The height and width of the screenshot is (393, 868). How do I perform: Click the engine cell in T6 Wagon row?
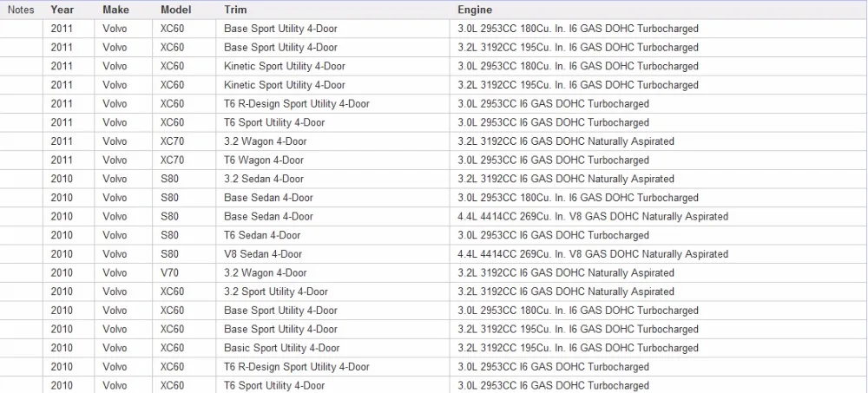click(x=659, y=160)
